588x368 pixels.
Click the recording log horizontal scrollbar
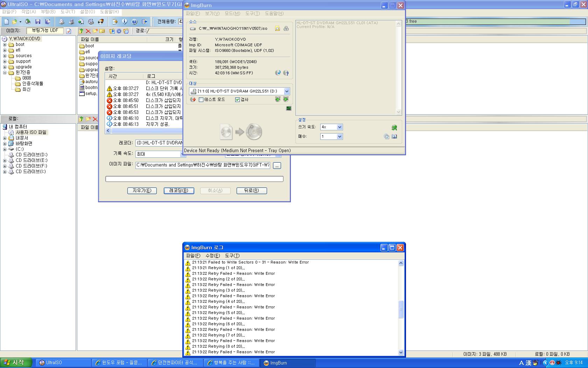[144, 131]
